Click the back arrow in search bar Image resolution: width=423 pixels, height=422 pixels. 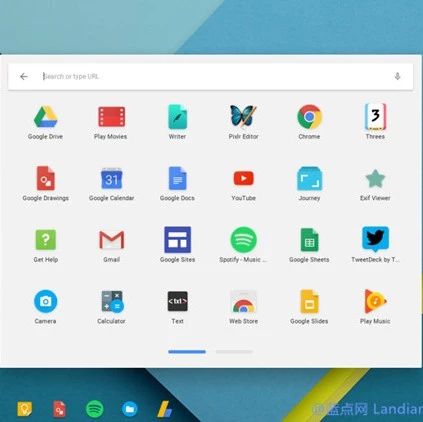click(x=24, y=77)
